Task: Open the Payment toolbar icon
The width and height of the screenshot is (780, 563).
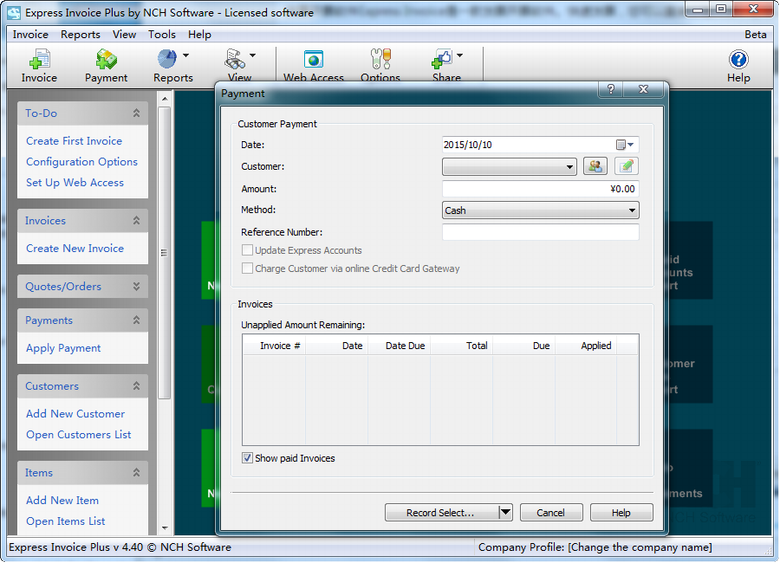Action: 106,66
